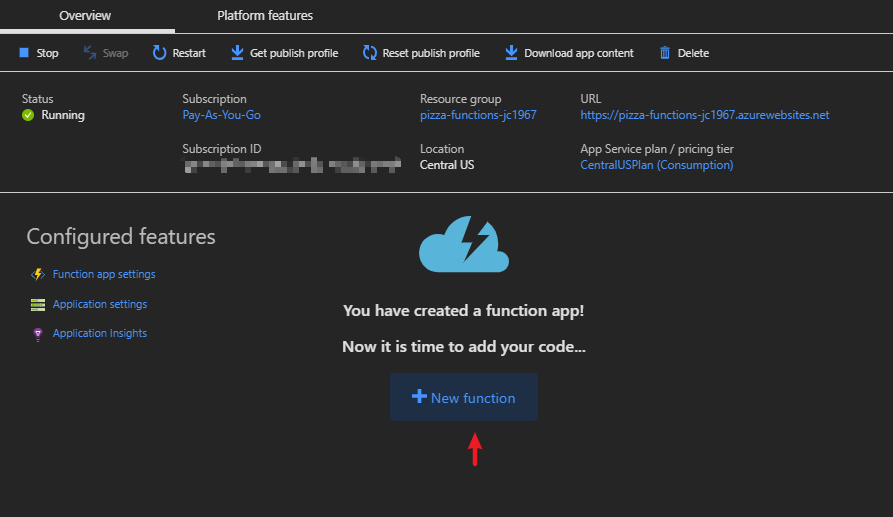Open the pizza-functions-jc1967 resource group link
893x517 pixels.
[478, 115]
